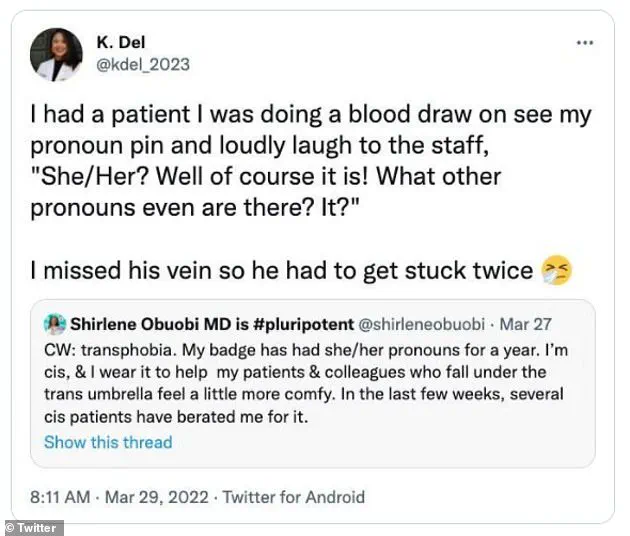Click the © Twitter watermark label
The image size is (630, 536).
pyautogui.click(x=33, y=527)
